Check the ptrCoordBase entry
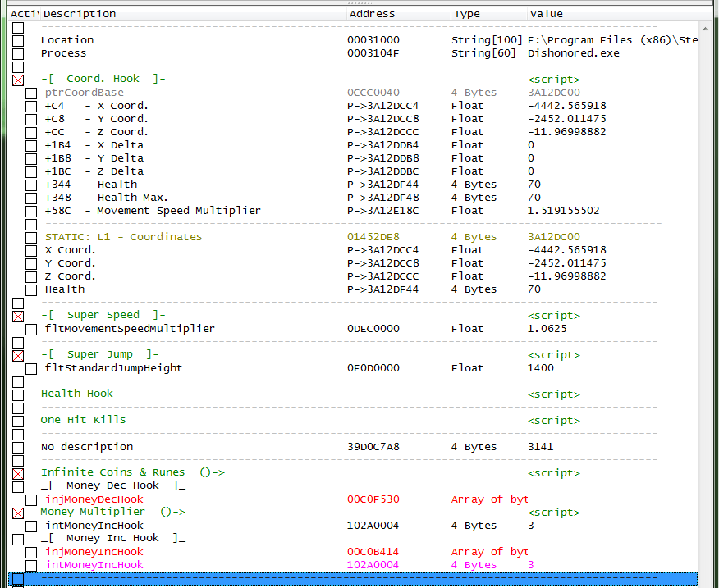This screenshot has height=588, width=719. (x=31, y=92)
